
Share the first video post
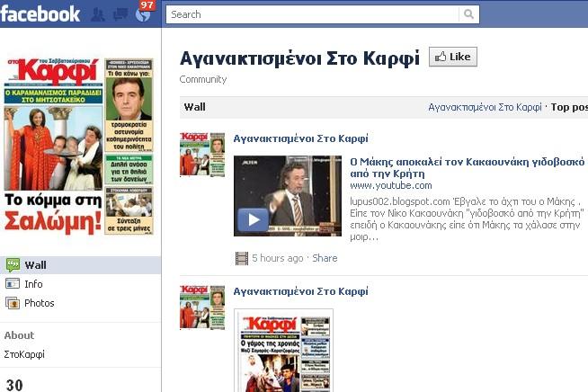(x=325, y=258)
